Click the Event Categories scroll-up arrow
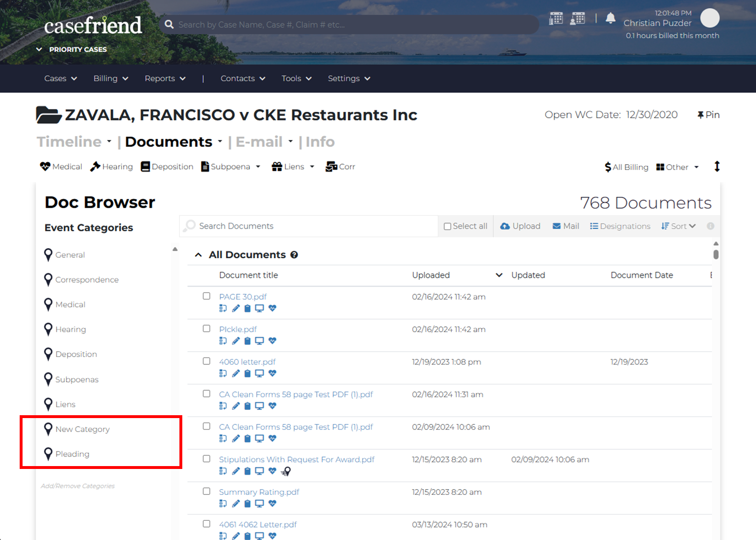 click(x=175, y=249)
